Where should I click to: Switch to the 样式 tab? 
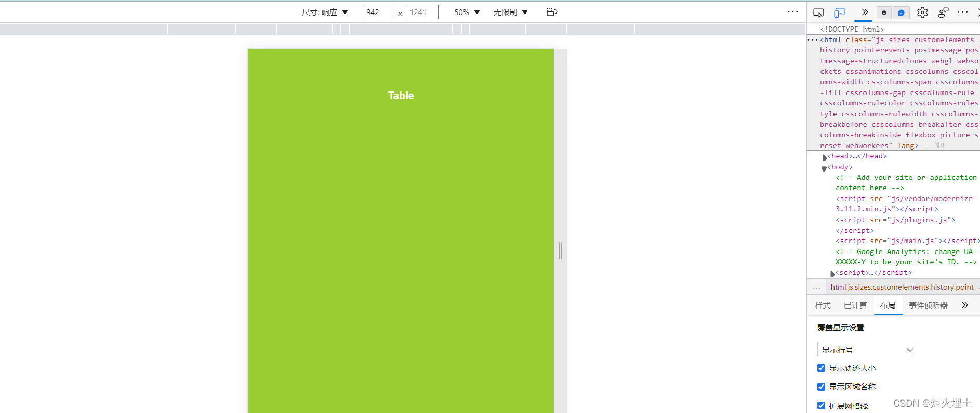pos(823,305)
